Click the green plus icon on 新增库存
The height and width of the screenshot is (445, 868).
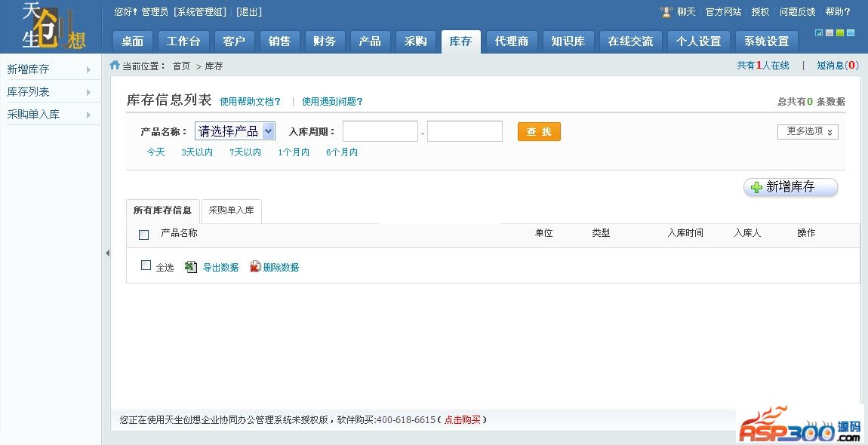tap(756, 188)
